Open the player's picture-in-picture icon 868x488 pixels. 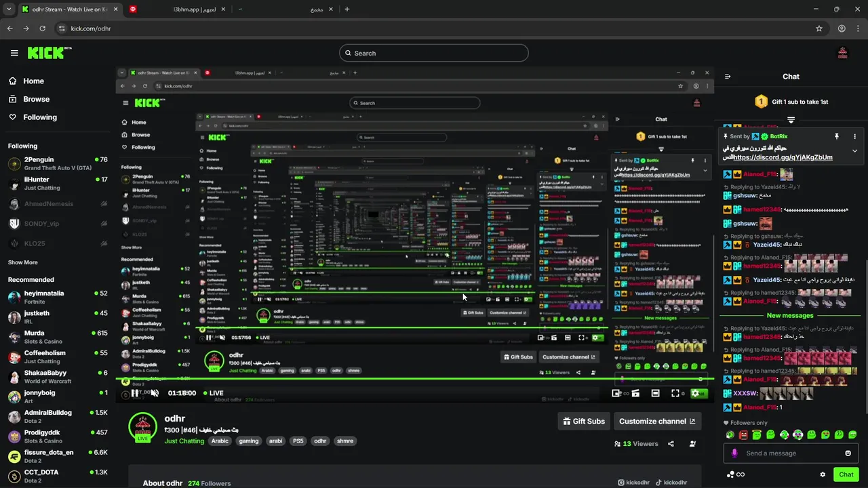point(616,393)
